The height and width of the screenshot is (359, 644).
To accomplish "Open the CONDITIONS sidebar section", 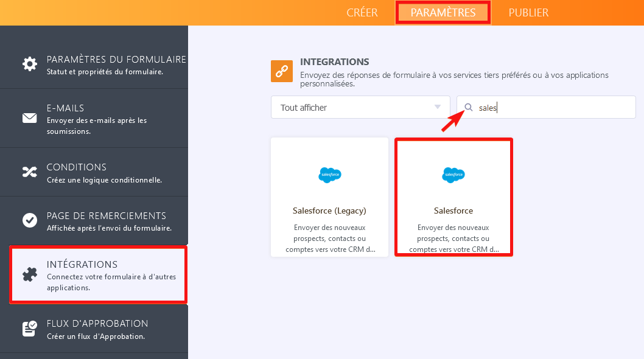I will coord(94,172).
